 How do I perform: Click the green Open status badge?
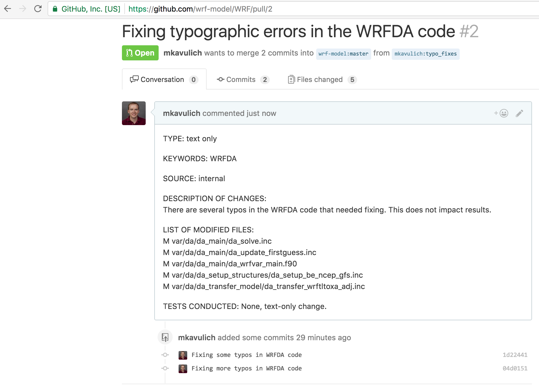(140, 53)
